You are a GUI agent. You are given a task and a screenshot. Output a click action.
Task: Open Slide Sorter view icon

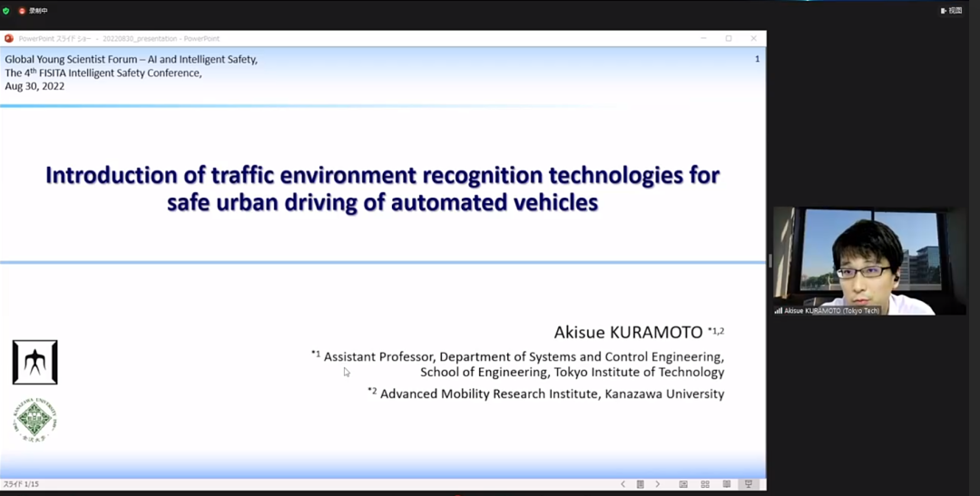705,484
